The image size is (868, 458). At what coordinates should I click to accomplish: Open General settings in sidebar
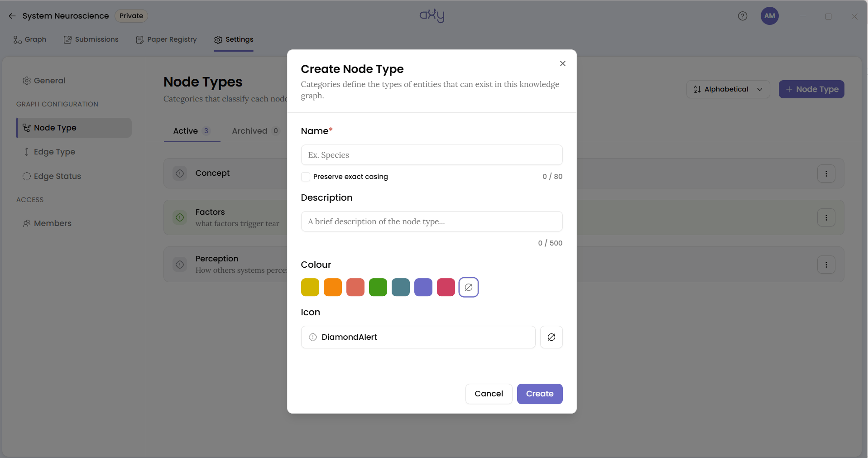[x=44, y=81]
